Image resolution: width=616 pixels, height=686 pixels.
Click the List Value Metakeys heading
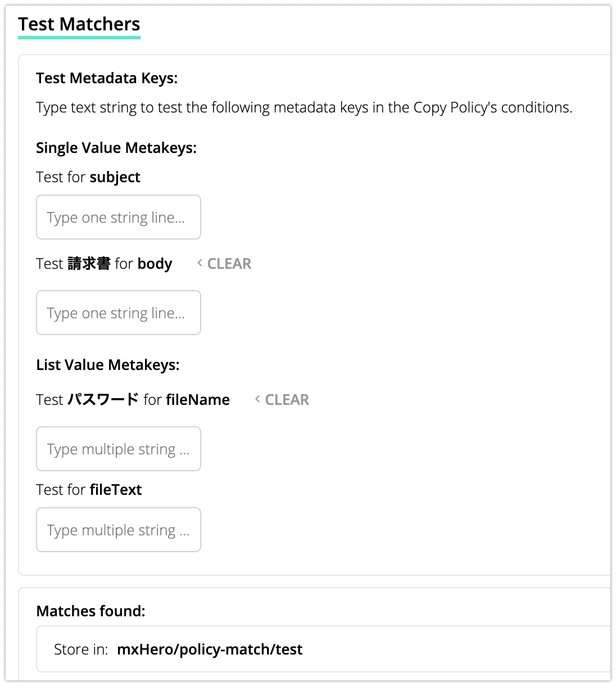(108, 365)
